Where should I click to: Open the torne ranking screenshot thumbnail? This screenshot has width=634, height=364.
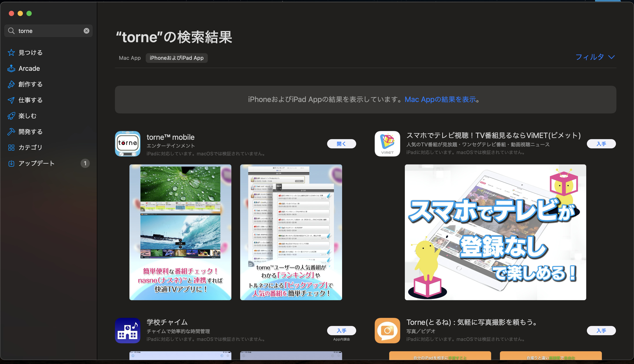(291, 232)
